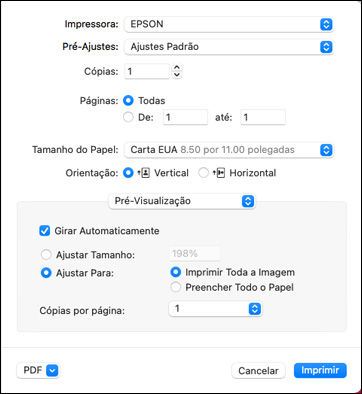Click the Cópias number field
The image size is (362, 394).
(x=147, y=71)
